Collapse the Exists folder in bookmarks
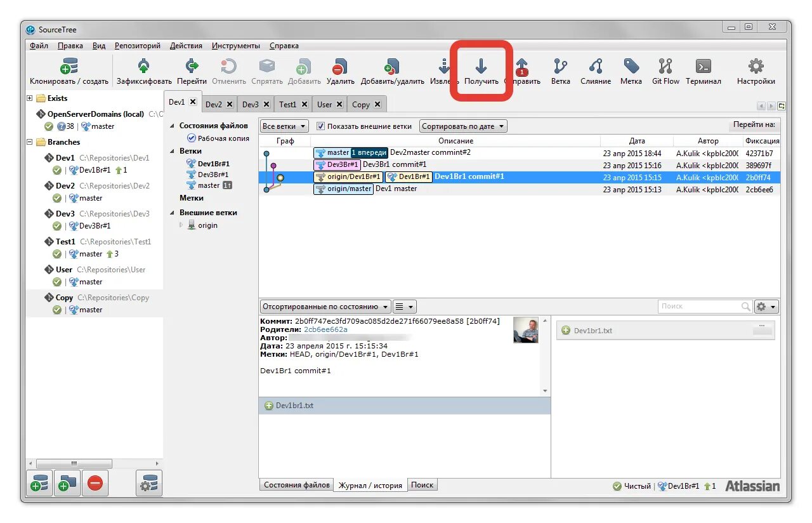The width and height of the screenshot is (812, 523). click(x=30, y=98)
